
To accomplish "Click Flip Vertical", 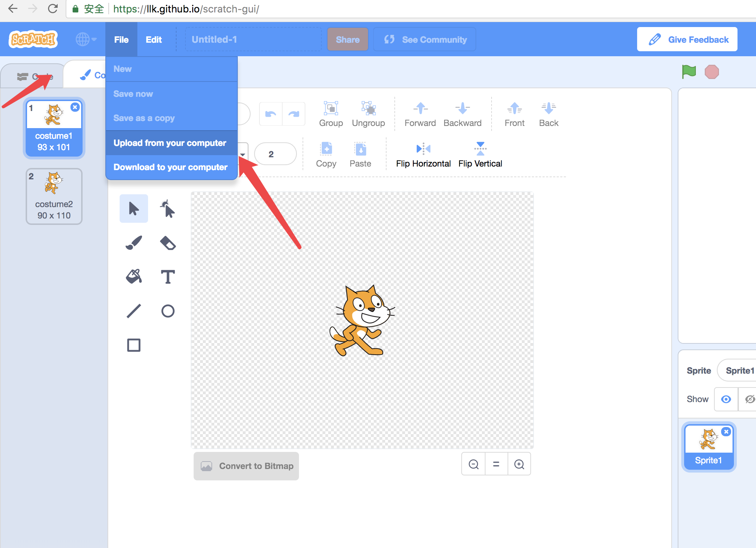I will tap(481, 155).
